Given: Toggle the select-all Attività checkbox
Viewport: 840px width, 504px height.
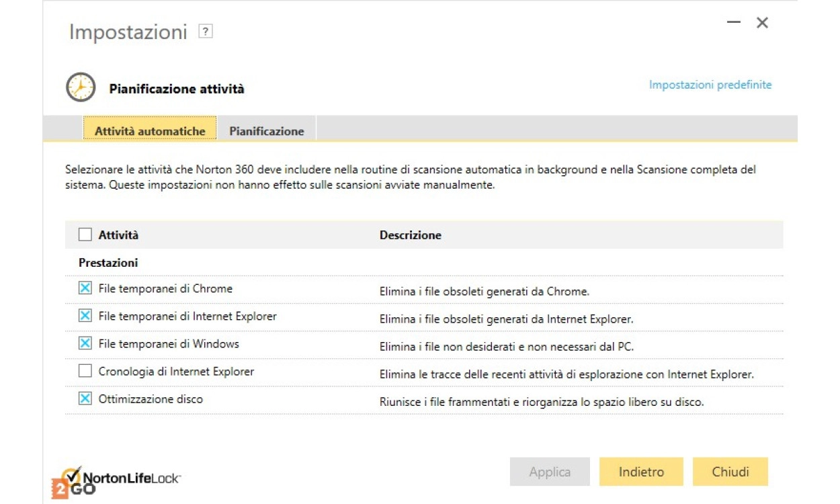Looking at the screenshot, I should [85, 235].
